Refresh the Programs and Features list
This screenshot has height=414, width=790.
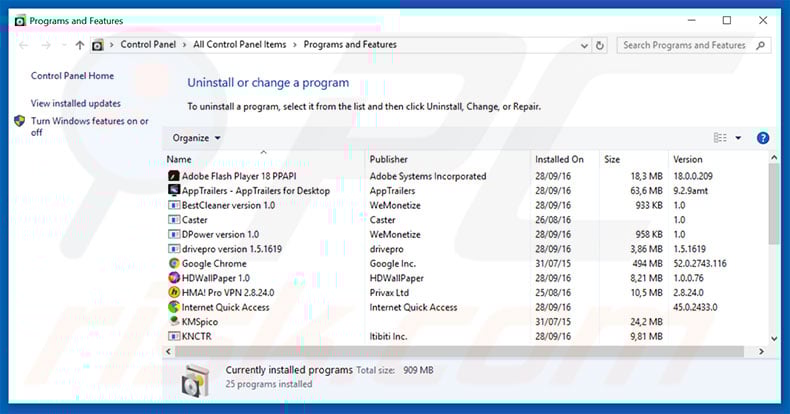tap(600, 45)
